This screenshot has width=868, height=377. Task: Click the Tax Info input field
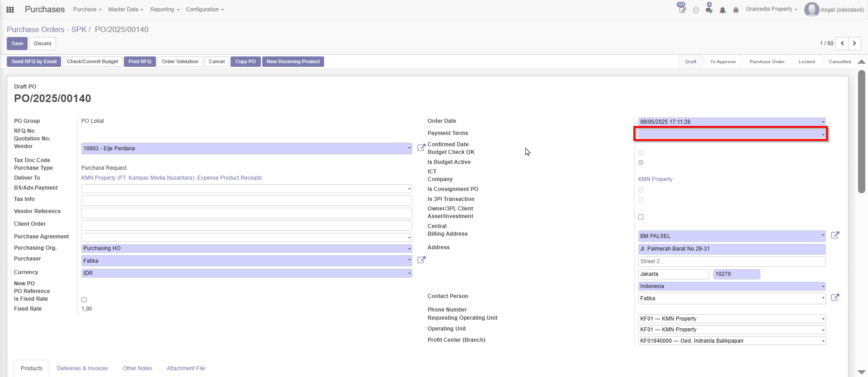click(247, 200)
